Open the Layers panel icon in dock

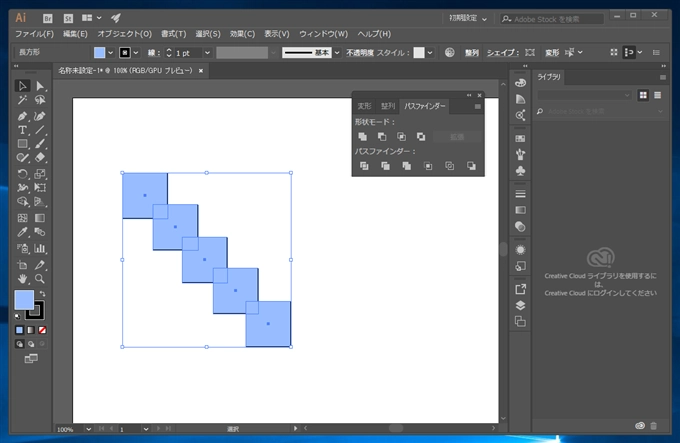pos(520,306)
